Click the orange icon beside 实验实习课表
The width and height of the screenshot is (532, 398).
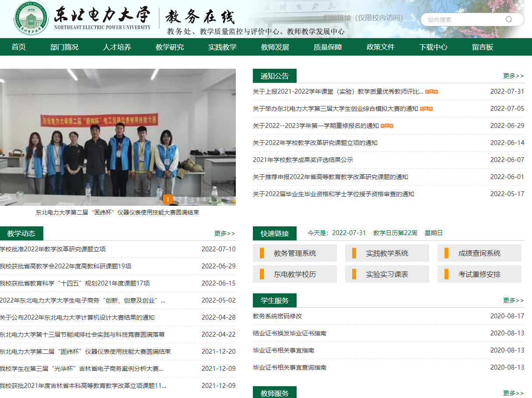(x=353, y=274)
